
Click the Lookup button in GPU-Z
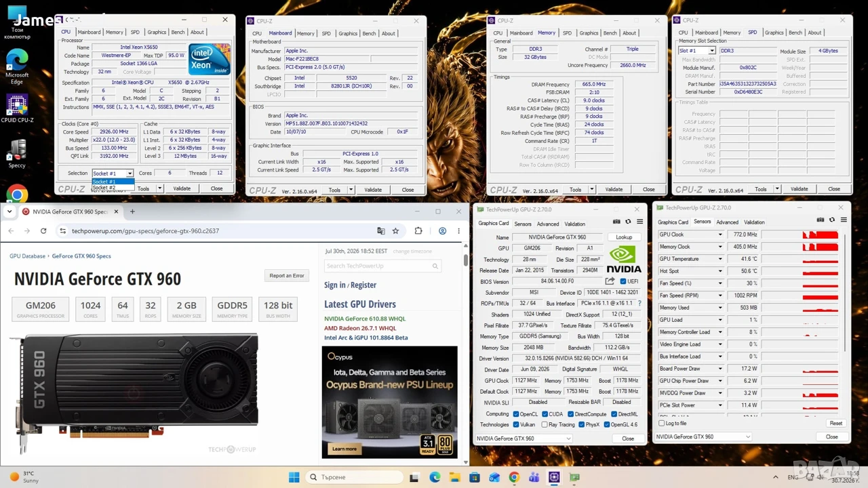624,237
